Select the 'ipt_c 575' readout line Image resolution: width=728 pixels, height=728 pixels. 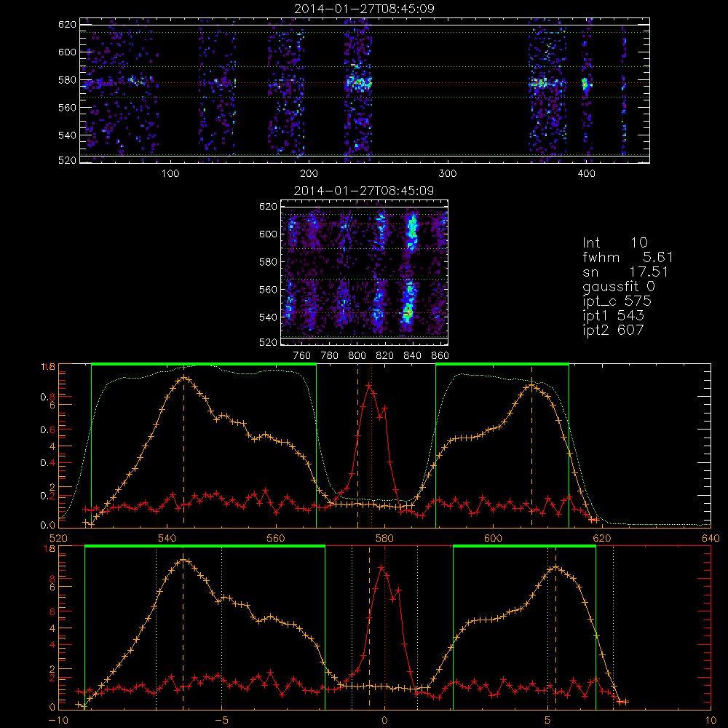[617, 301]
